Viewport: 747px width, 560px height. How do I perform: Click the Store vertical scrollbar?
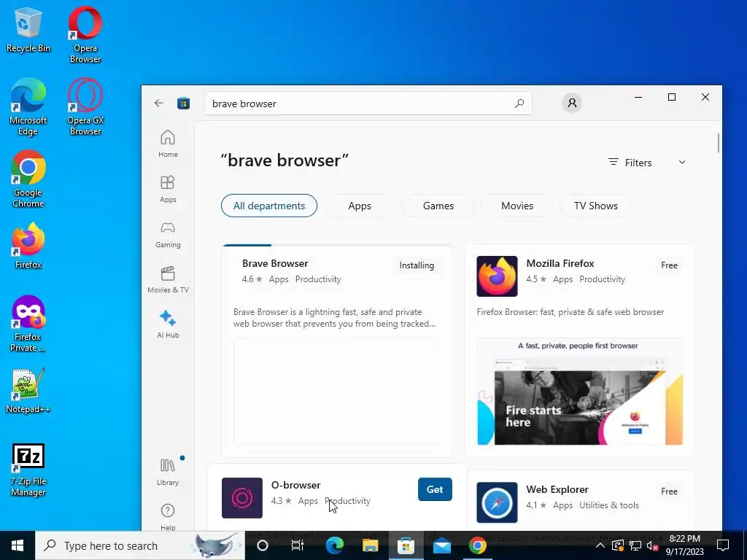click(718, 144)
